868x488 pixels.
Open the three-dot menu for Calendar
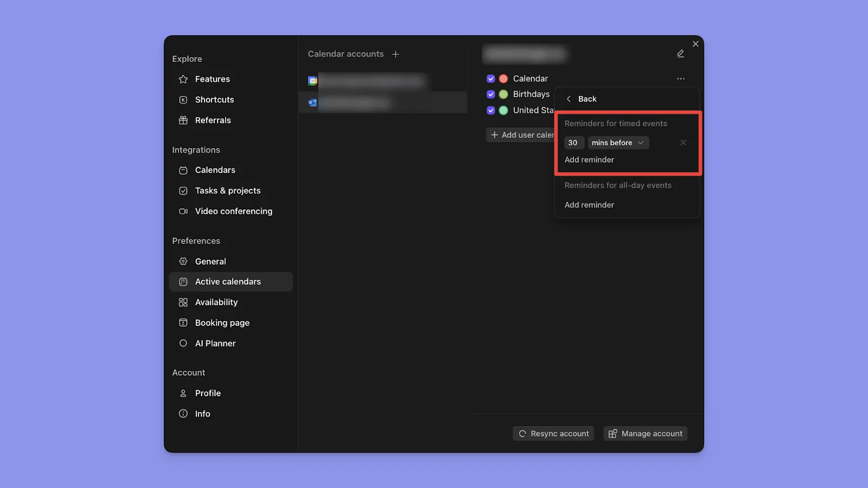click(681, 79)
